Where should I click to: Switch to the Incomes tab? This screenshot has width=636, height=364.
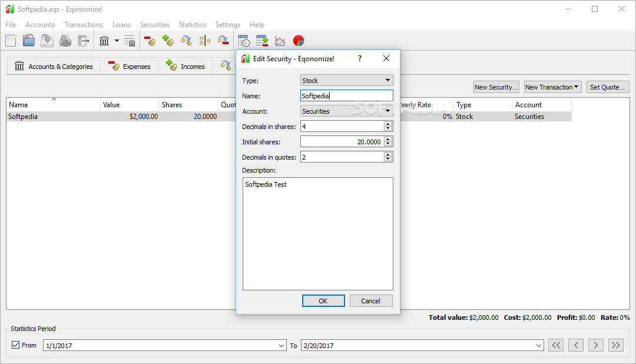[185, 66]
